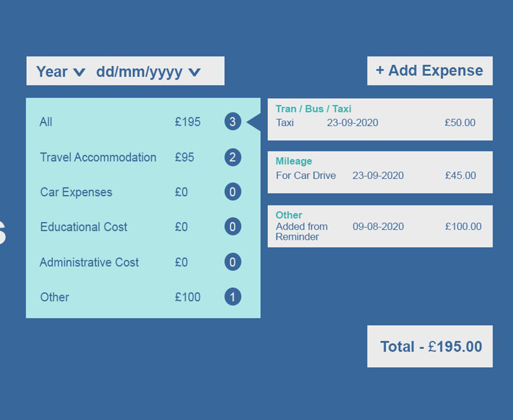Choose the Car Expenses category

76,192
